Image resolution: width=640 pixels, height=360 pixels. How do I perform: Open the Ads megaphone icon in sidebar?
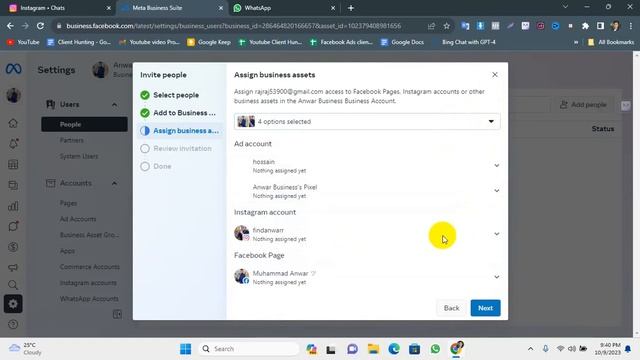coord(13,267)
